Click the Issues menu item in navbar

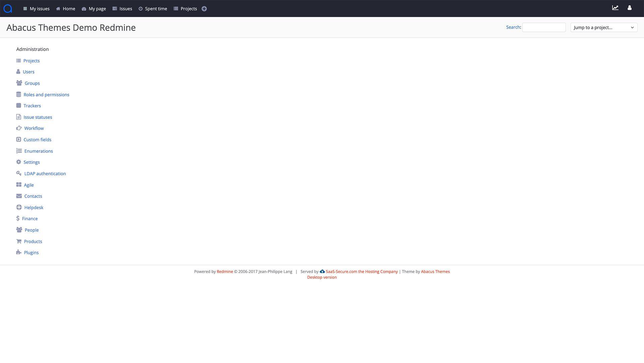point(126,8)
